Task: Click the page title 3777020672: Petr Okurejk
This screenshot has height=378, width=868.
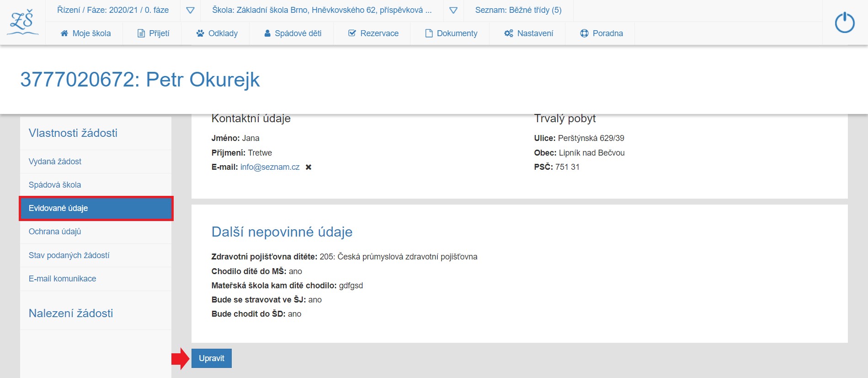Action: point(140,80)
